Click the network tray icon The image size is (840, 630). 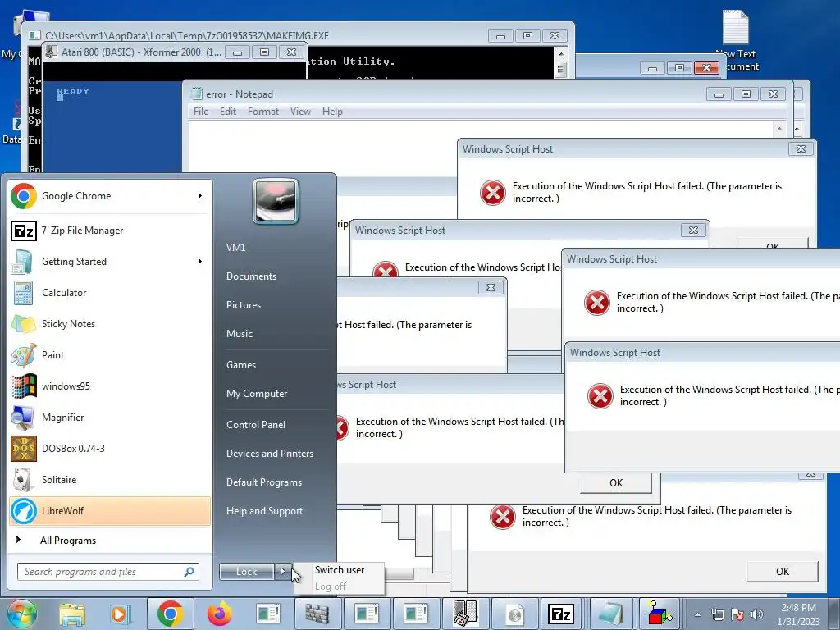coord(717,614)
